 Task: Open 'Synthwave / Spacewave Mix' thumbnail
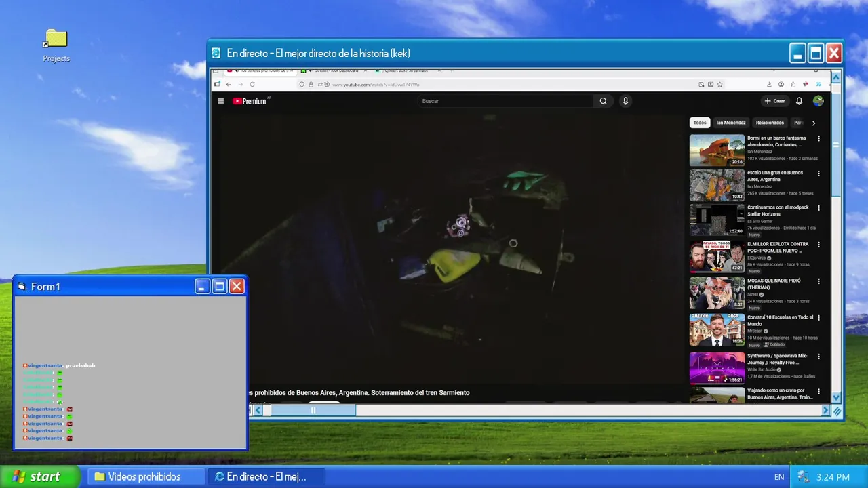tap(717, 368)
